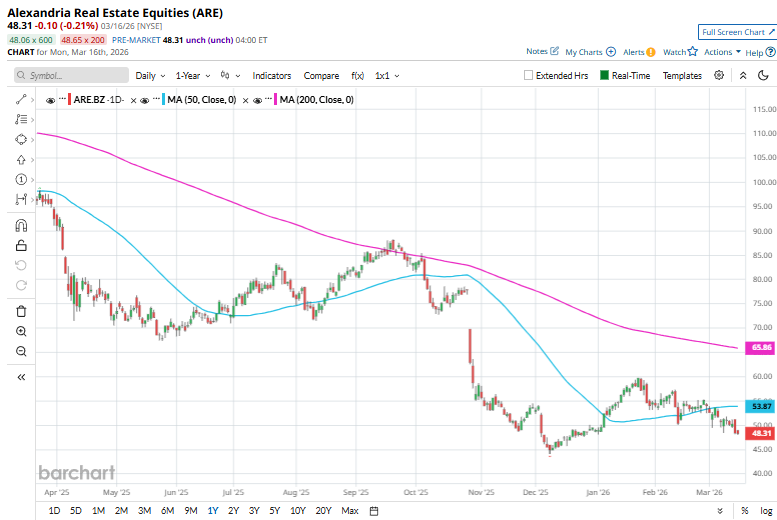Collapse the drawing tools sidebar
The height and width of the screenshot is (520, 777).
click(21, 377)
